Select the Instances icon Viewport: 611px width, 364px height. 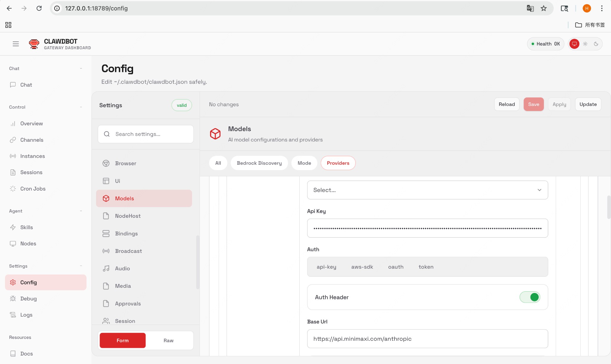click(x=13, y=156)
